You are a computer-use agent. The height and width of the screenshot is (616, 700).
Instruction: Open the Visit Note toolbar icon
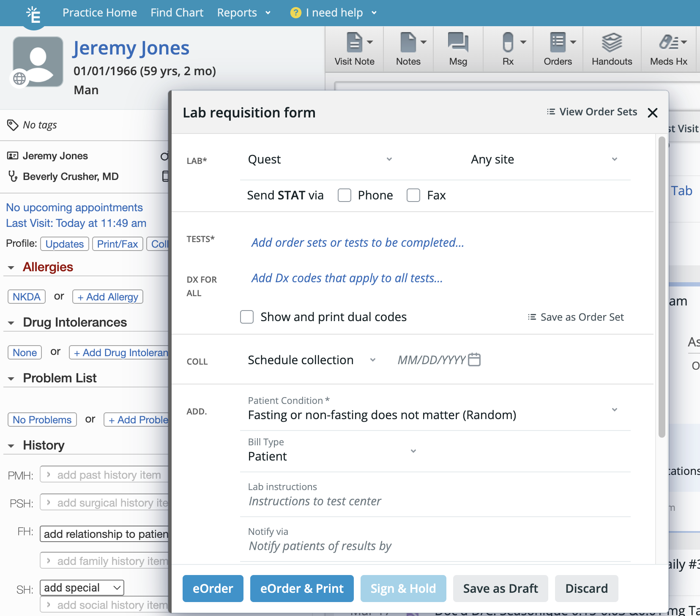tap(354, 43)
